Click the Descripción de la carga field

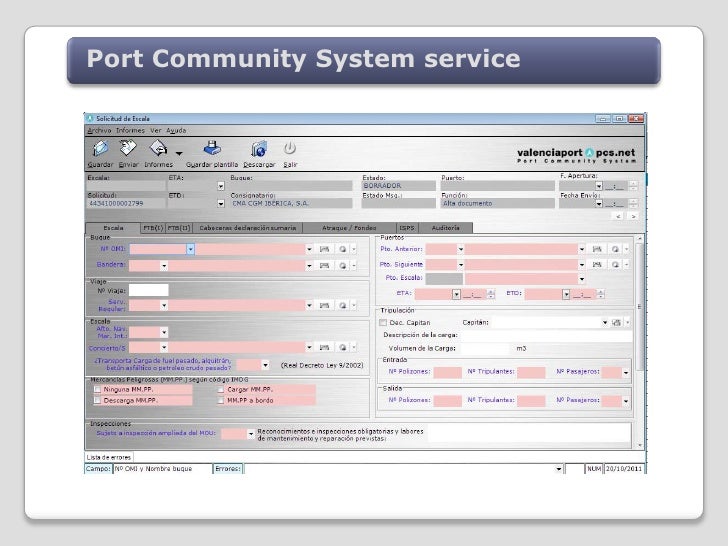(546, 335)
